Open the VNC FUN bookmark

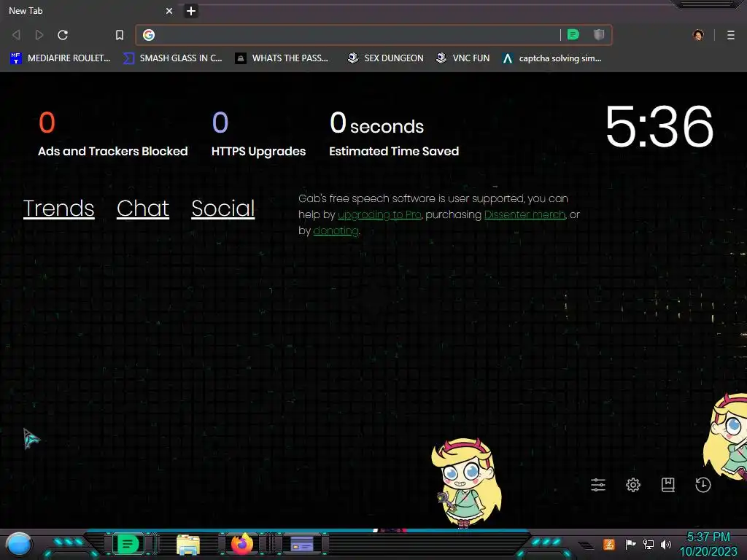[462, 58]
